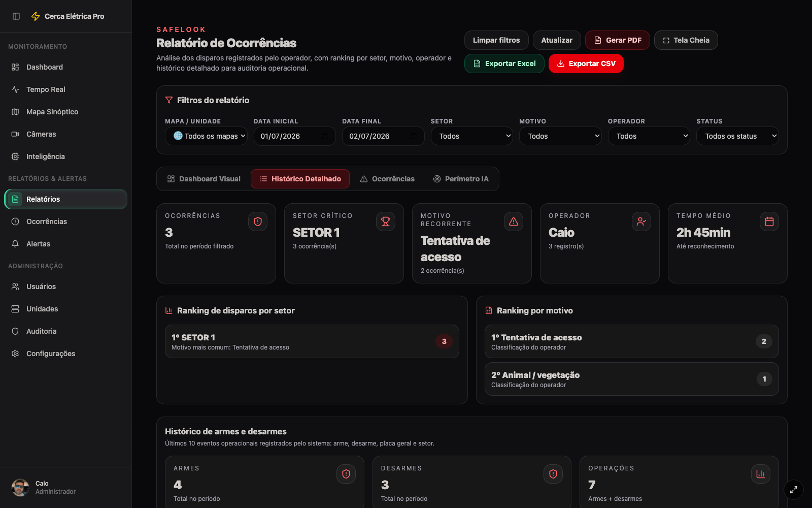812x508 pixels.
Task: Click the Inteligência chip icon
Action: [x=15, y=156]
